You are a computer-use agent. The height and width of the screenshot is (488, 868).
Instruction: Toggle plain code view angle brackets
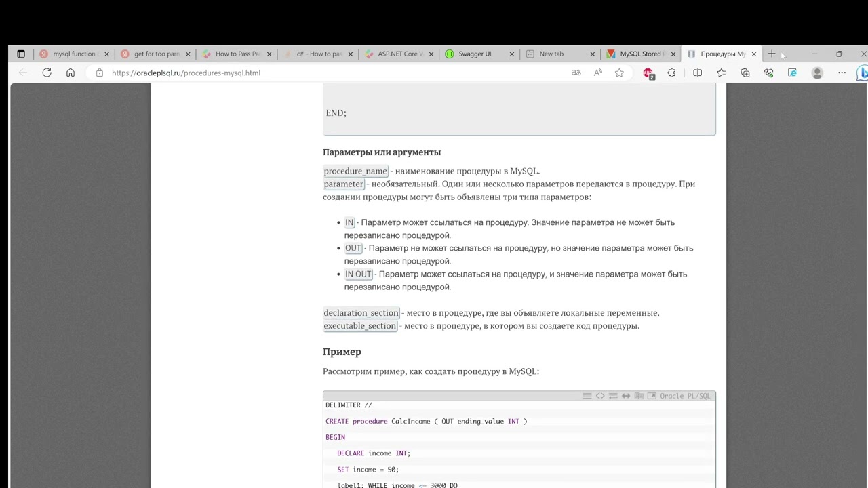click(600, 396)
